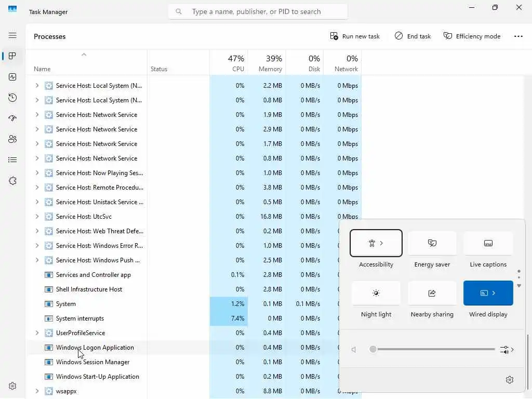Open the Services sidebar page
This screenshot has height=399, width=532.
coord(12,181)
